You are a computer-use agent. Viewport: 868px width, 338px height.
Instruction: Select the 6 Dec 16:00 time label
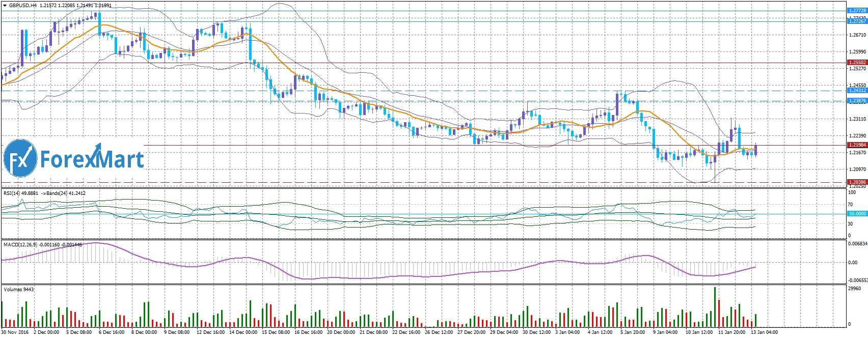pos(112,332)
